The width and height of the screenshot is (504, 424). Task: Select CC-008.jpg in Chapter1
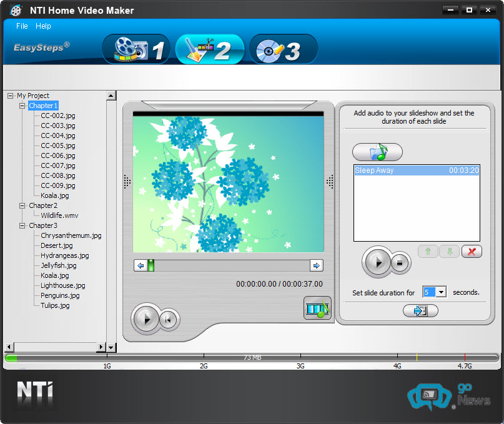click(58, 175)
